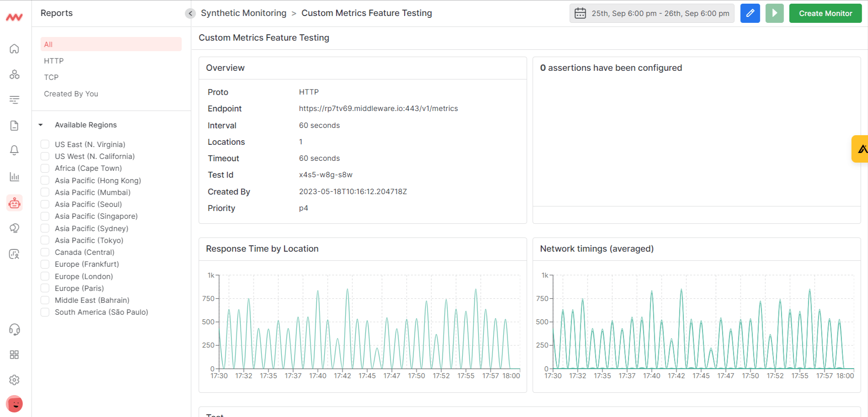Open Synthetic Monitoring breadcrumb link

click(x=244, y=13)
